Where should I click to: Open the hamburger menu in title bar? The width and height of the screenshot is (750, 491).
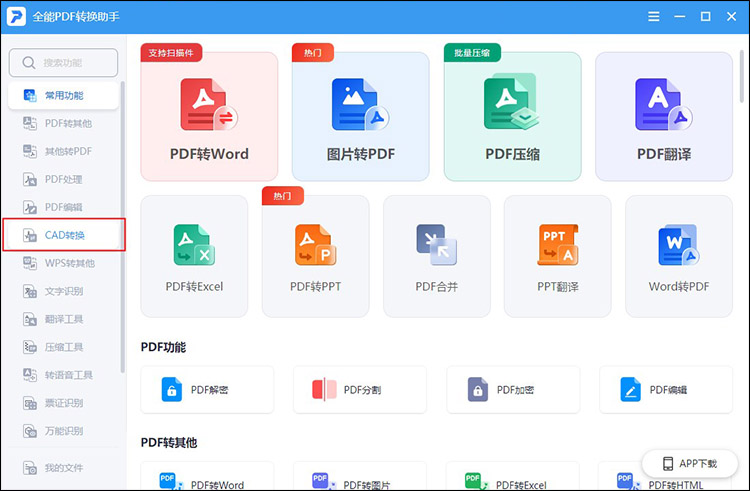coord(653,17)
